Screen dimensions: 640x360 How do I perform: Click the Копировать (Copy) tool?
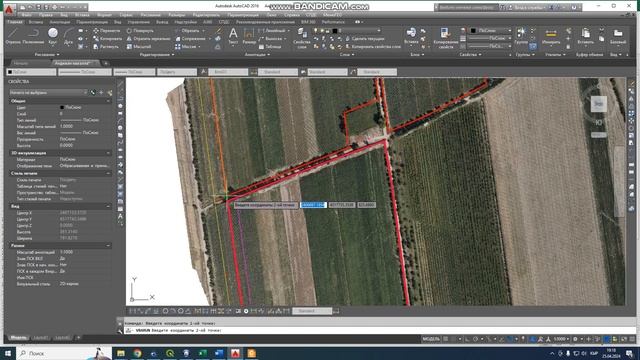[107, 39]
